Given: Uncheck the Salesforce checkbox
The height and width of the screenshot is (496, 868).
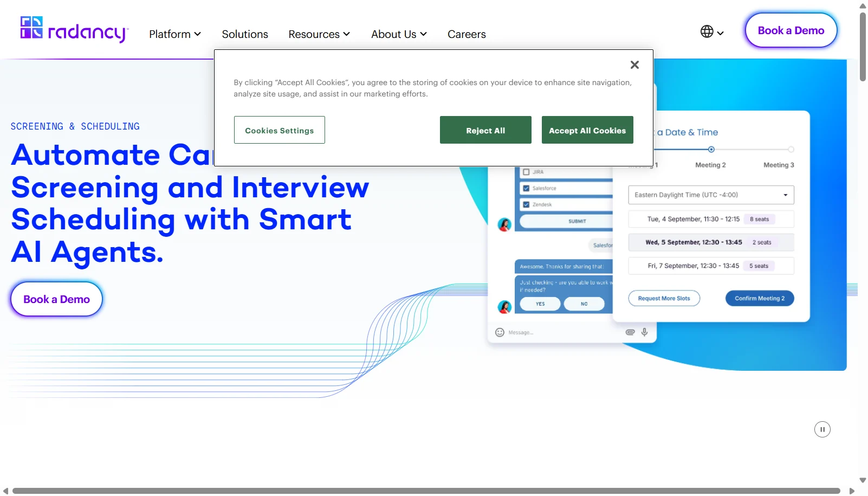Looking at the screenshot, I should point(526,188).
